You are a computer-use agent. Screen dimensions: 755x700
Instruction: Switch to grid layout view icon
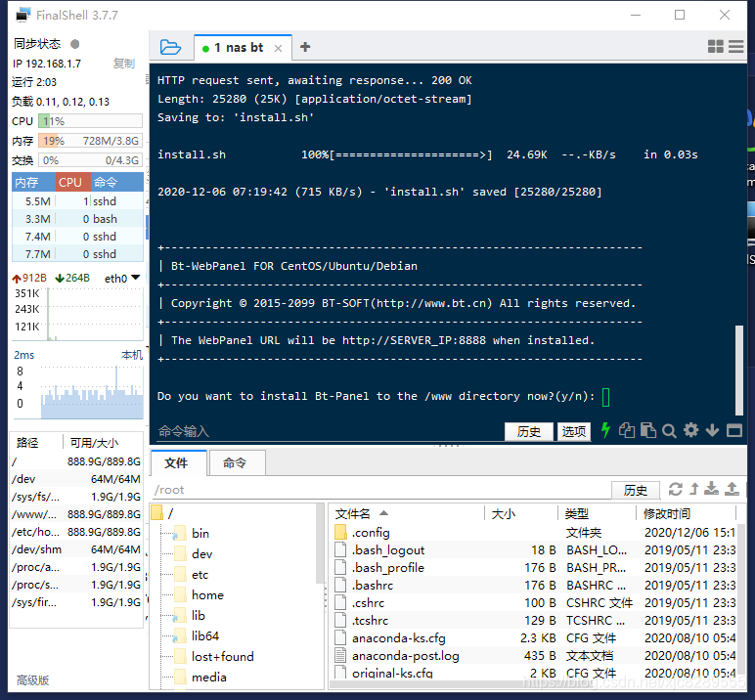click(x=716, y=46)
